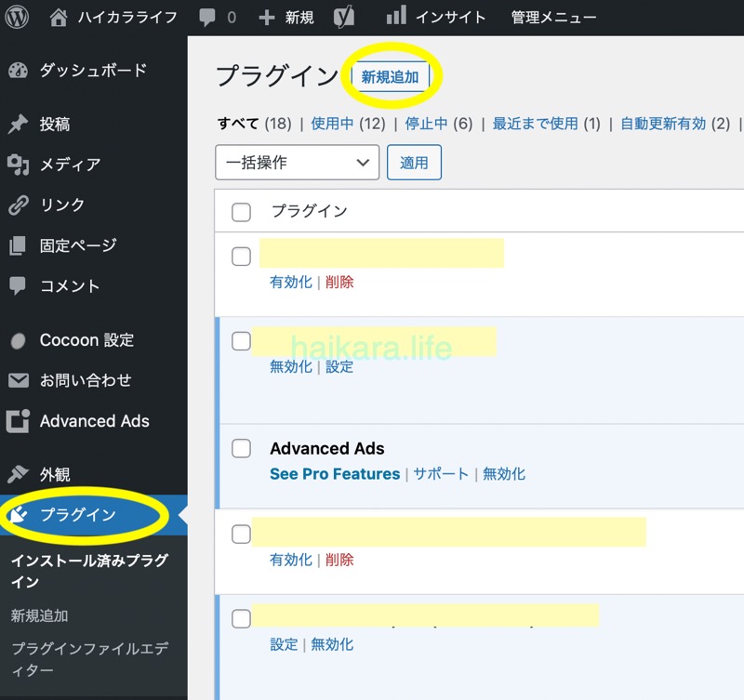The width and height of the screenshot is (744, 700).
Task: Check the first plugin row checkbox
Action: click(241, 256)
